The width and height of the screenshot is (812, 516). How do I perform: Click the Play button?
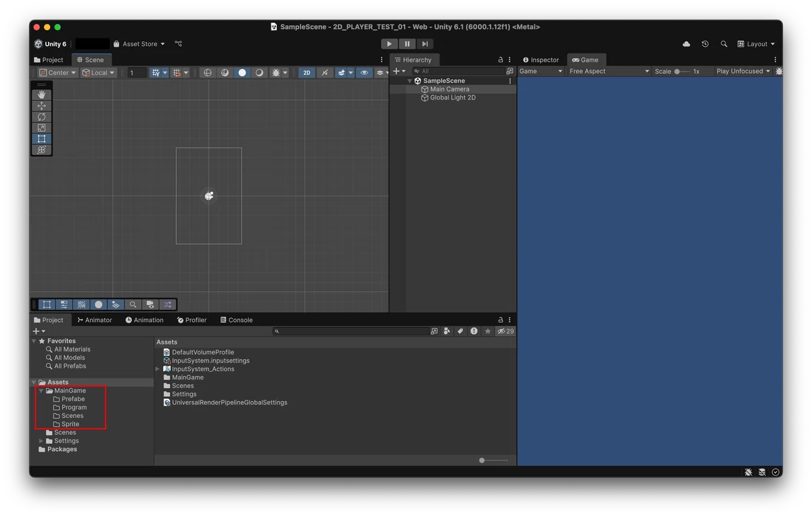click(389, 44)
